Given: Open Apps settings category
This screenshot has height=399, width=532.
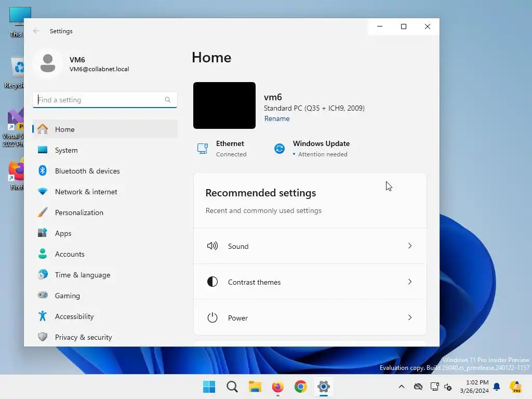Looking at the screenshot, I should [105, 233].
